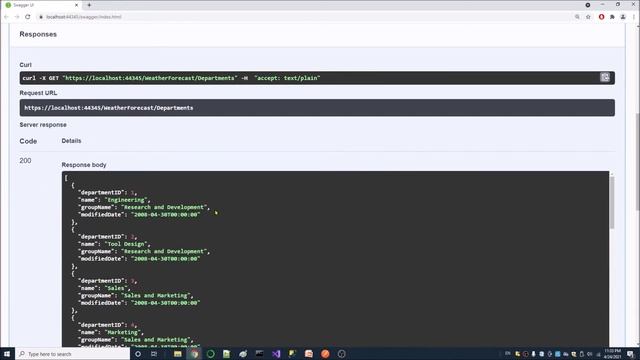Click the response body scrollbar thumb
640x360 pixels.
click(611, 202)
